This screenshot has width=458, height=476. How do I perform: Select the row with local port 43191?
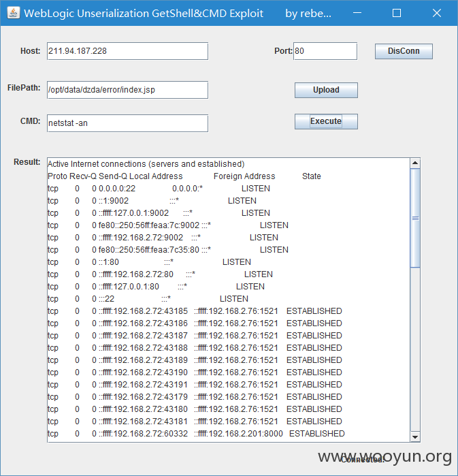click(x=195, y=385)
